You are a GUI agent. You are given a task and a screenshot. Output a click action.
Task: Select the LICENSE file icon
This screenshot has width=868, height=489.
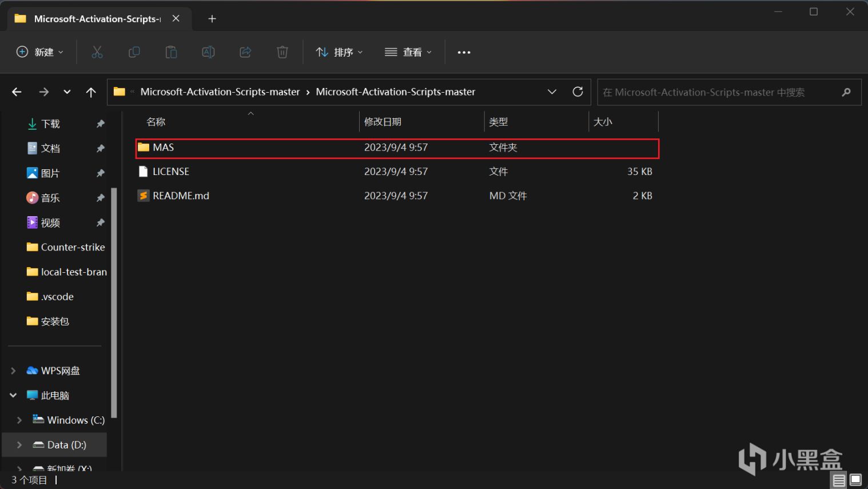144,172
